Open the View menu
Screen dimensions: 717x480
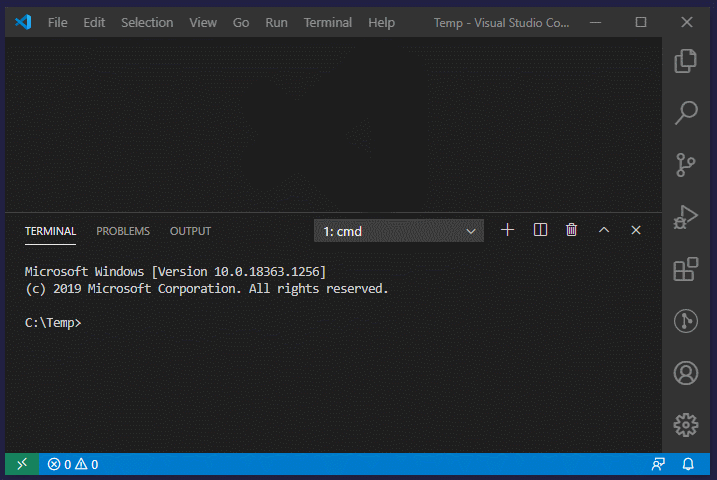coord(203,22)
